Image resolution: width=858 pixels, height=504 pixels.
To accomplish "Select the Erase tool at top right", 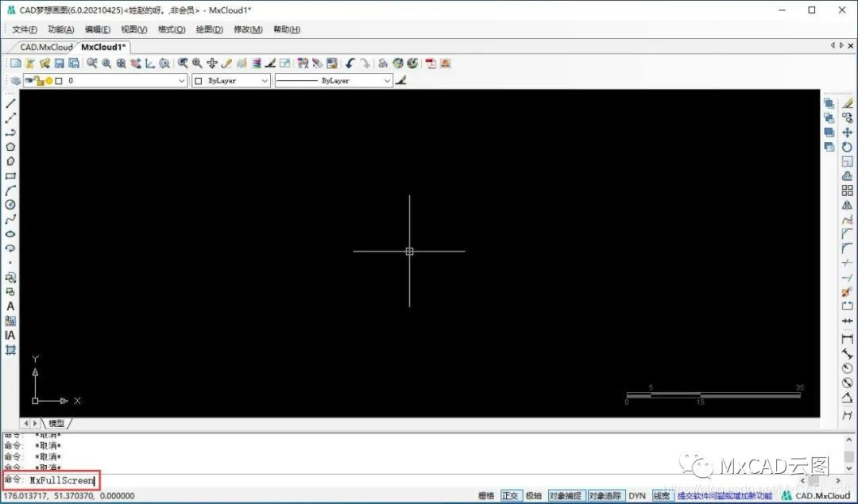I will (x=847, y=103).
